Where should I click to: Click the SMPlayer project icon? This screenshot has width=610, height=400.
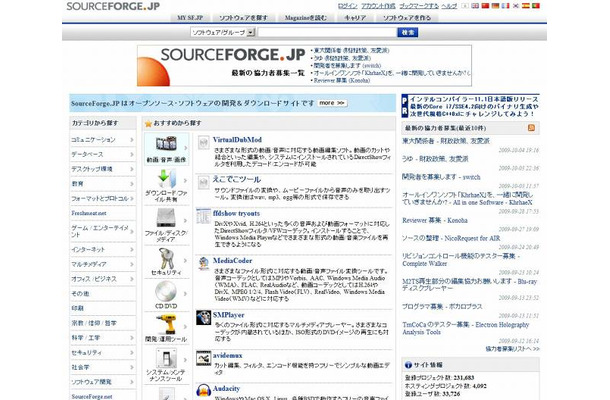tap(203, 318)
